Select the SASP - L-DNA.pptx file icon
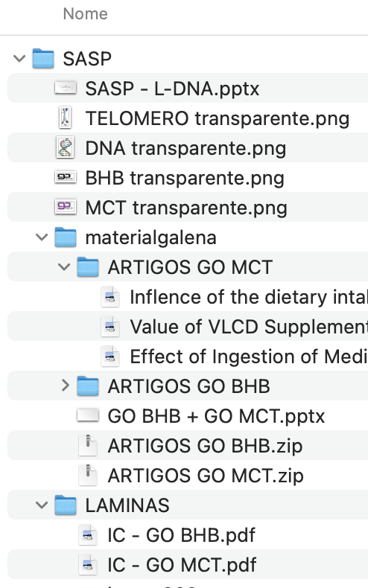 66,89
